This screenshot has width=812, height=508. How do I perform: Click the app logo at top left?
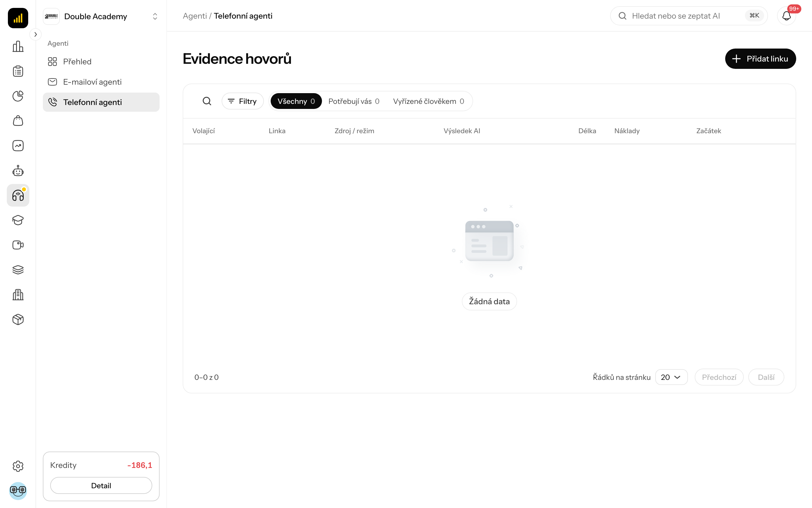(18, 18)
